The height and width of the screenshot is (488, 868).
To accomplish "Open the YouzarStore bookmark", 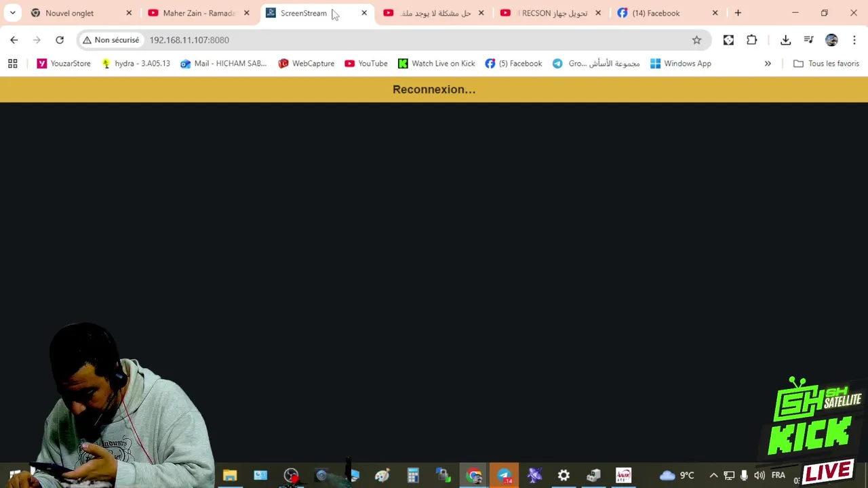I will 64,64.
